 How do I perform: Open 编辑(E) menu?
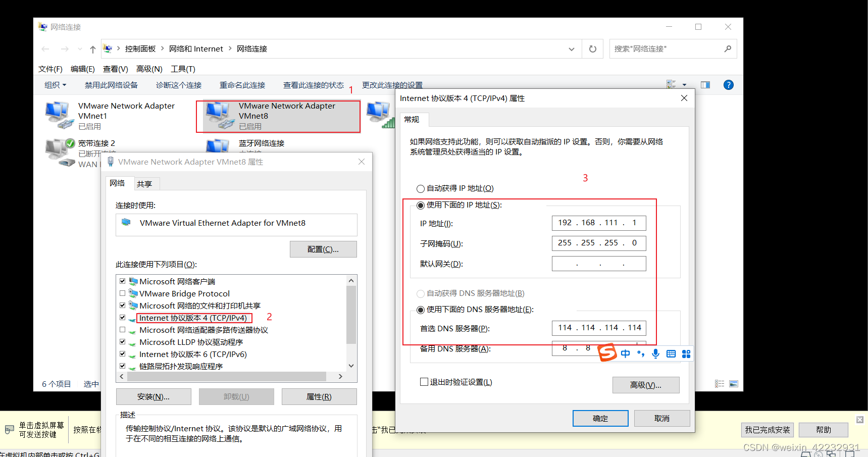point(83,69)
